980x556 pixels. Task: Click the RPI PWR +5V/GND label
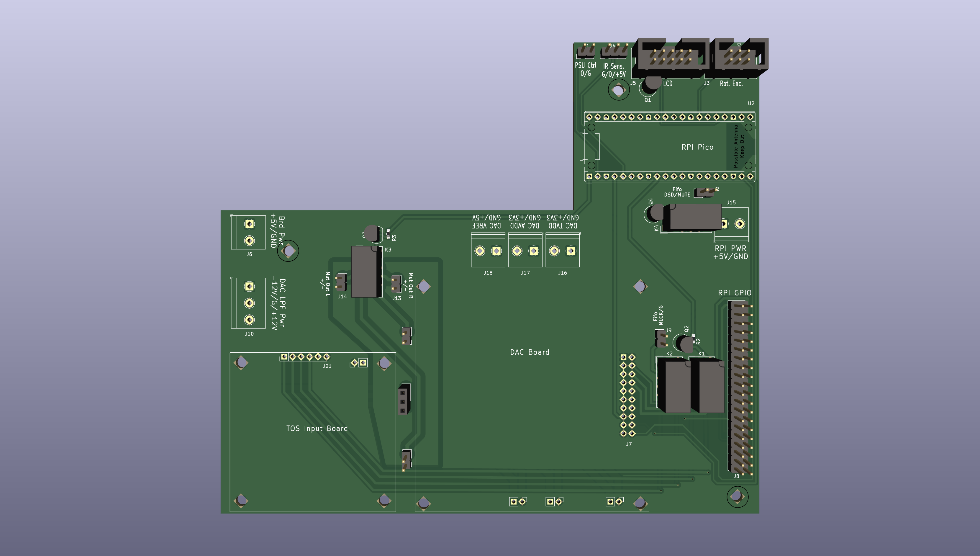tap(730, 252)
